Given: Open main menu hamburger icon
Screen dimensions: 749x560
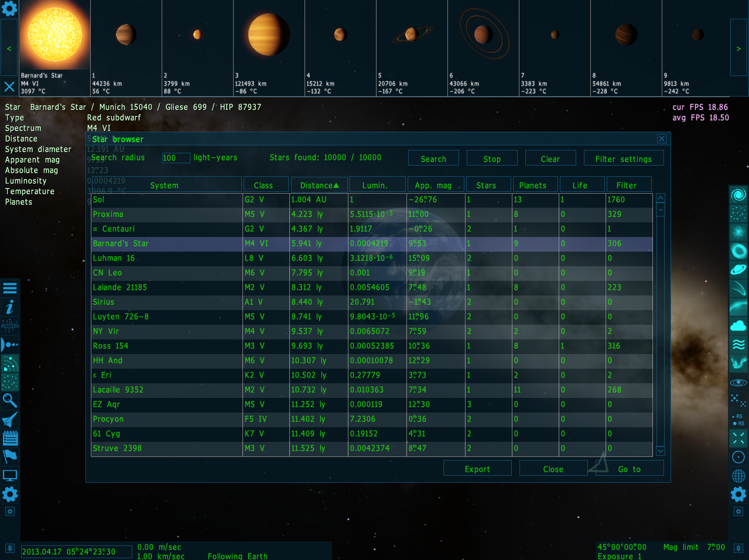Looking at the screenshot, I should 10,288.
